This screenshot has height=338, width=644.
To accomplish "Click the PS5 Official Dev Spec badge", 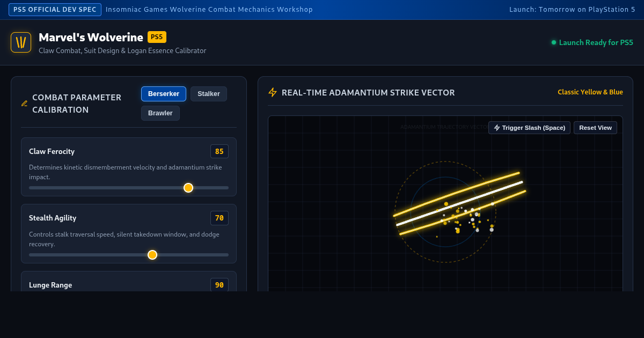I will (55, 10).
